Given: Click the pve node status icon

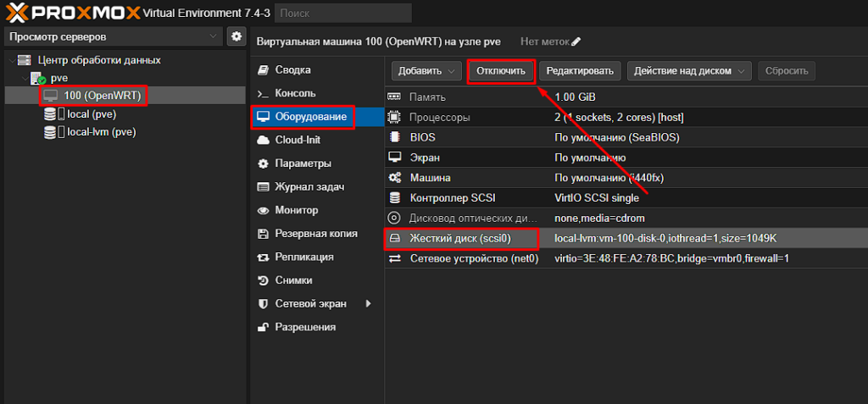Looking at the screenshot, I should (x=37, y=79).
